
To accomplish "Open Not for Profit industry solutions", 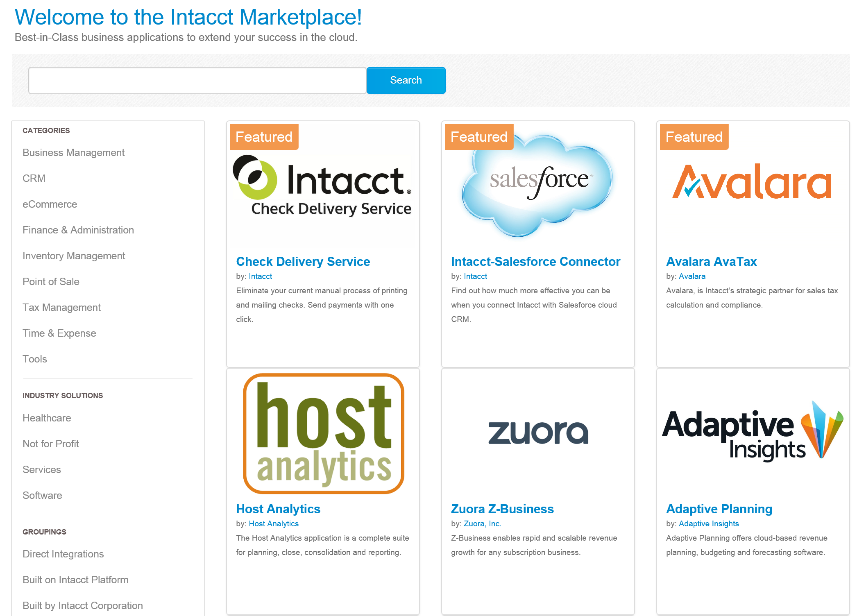I will pos(50,444).
